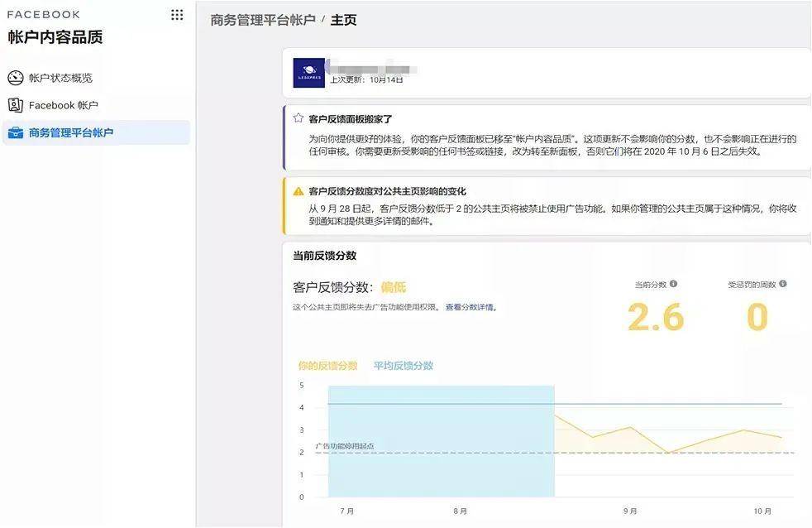Open 帐户状态概览 in the sidebar

[60, 78]
